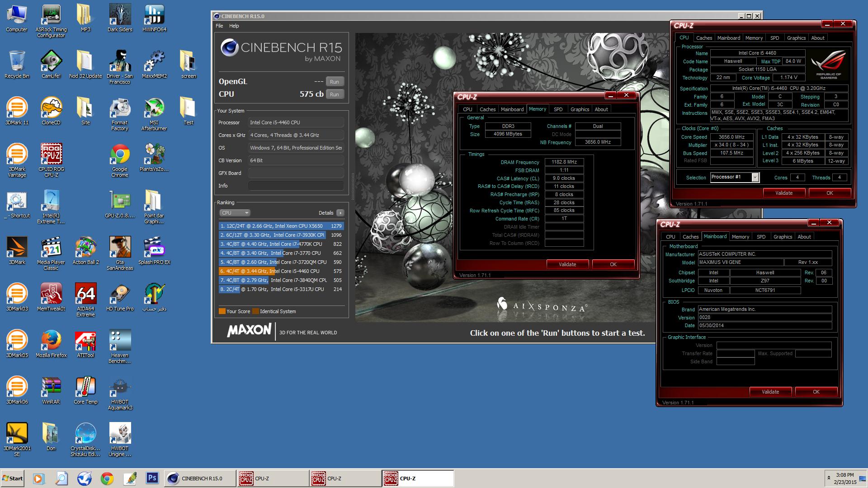Screen dimensions: 868x488
Task: Open the MemTweakIt desktop icon
Action: coord(51,297)
